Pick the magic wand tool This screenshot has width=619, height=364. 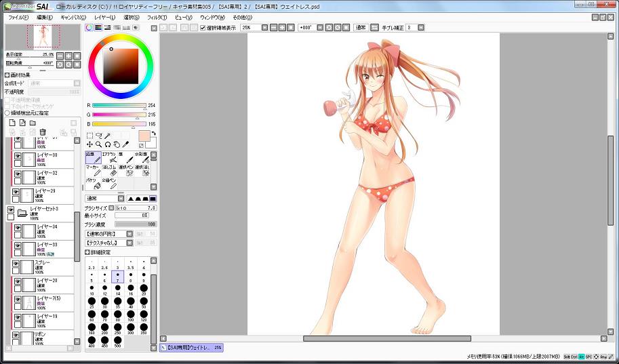coord(107,136)
